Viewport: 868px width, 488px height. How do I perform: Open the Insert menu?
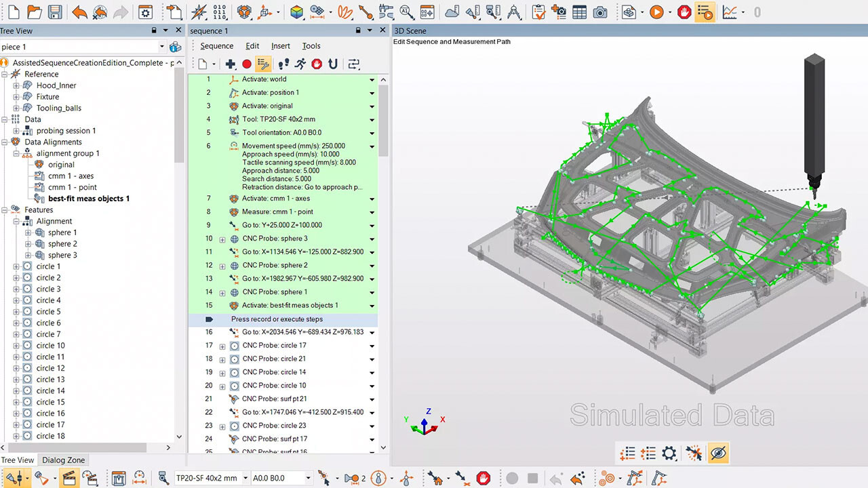click(x=281, y=46)
